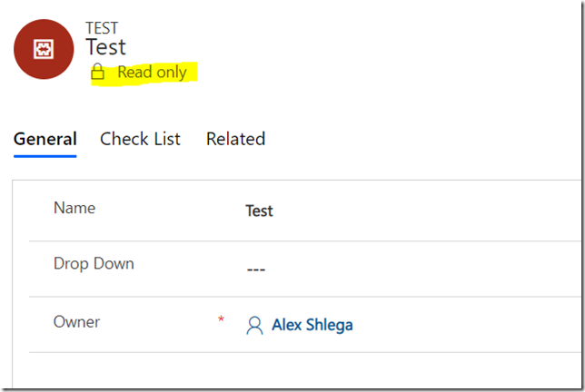The width and height of the screenshot is (585, 392).
Task: Click the Test record title heading
Action: point(106,47)
